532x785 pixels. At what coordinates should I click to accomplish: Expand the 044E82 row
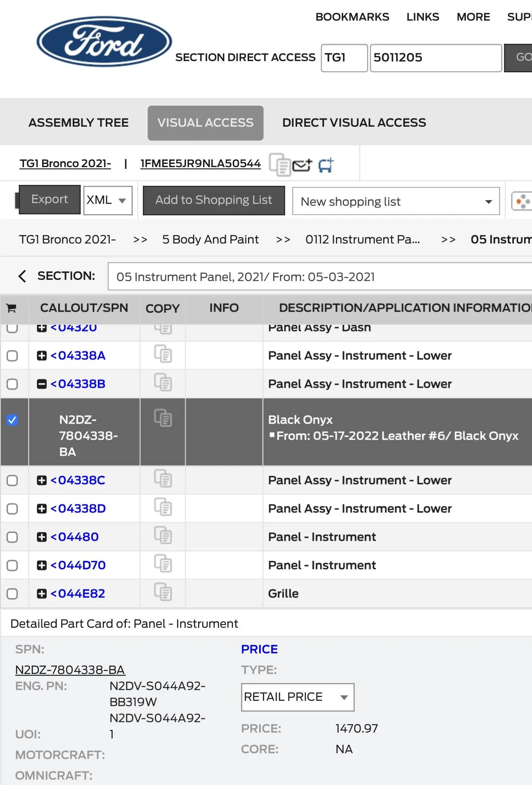coord(42,594)
